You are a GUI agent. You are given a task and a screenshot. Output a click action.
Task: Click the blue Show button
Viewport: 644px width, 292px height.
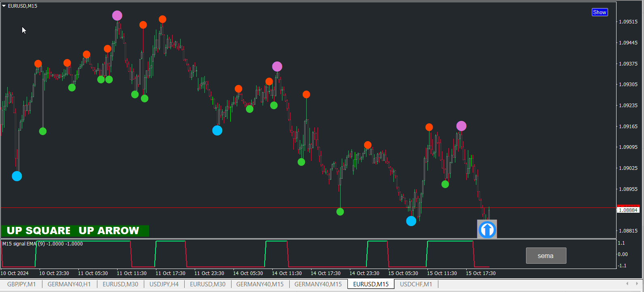(x=600, y=12)
